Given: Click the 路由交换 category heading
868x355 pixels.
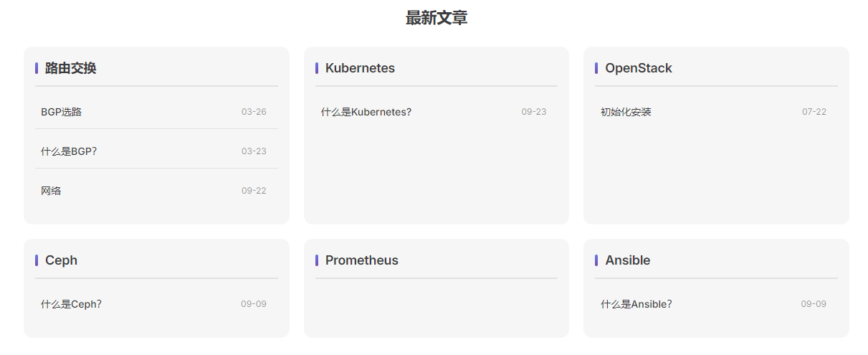Looking at the screenshot, I should (70, 68).
